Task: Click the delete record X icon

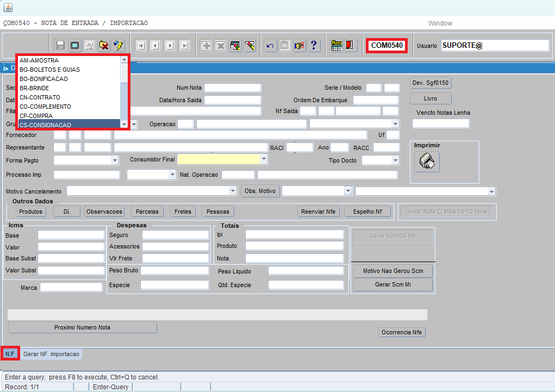Action: coord(221,45)
